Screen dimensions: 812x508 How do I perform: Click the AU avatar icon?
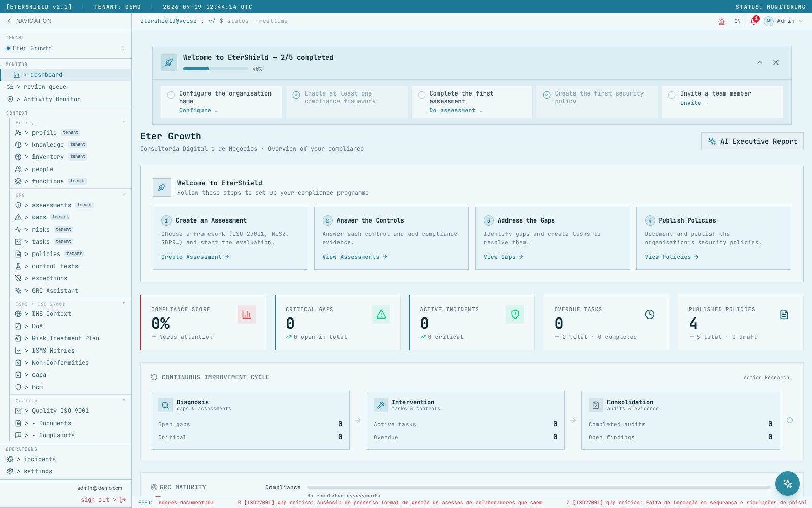coord(769,21)
